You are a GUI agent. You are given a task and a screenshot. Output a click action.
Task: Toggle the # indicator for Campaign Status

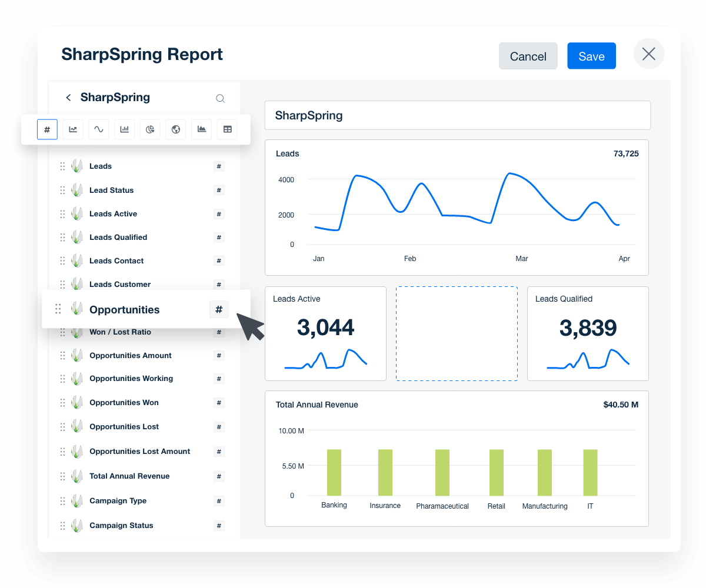[218, 526]
